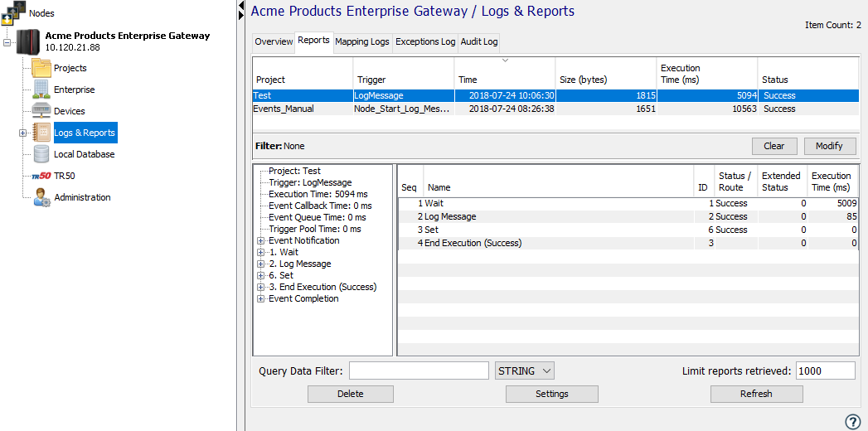Click the Event Queue Time: 0 ms line
The height and width of the screenshot is (431, 868).
[x=318, y=217]
